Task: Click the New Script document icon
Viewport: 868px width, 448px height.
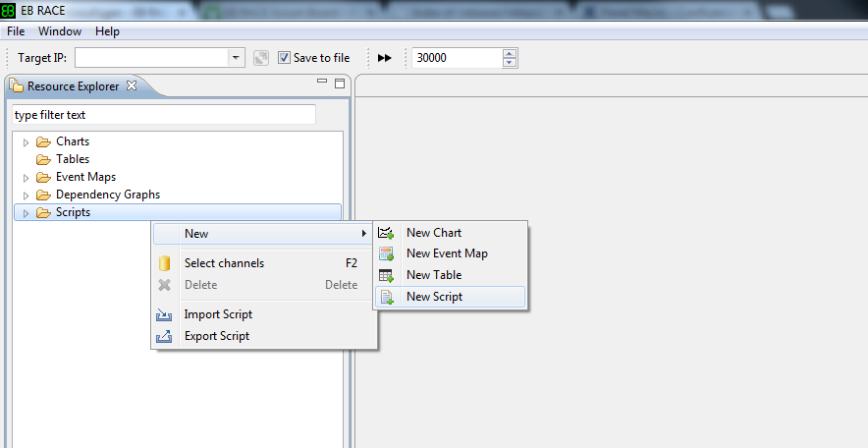Action: pos(387,297)
